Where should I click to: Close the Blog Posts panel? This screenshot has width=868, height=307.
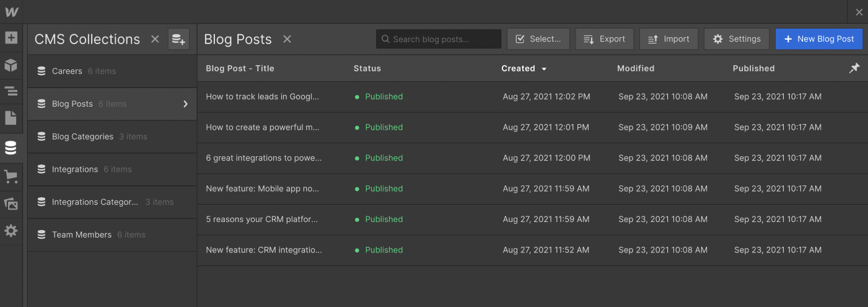(x=287, y=39)
